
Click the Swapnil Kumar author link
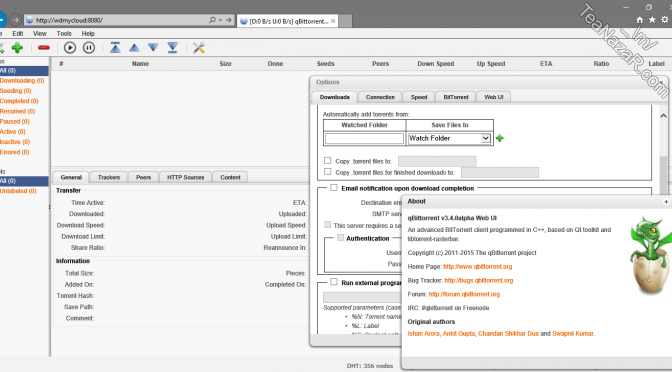point(573,333)
